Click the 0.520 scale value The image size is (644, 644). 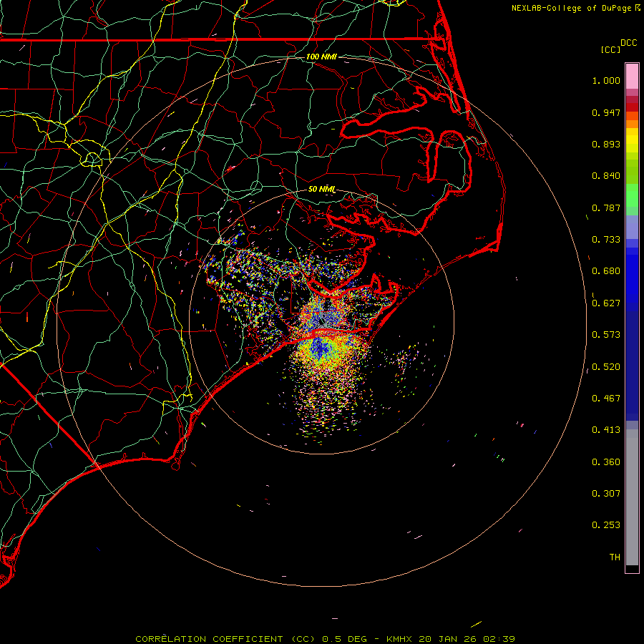coord(606,367)
